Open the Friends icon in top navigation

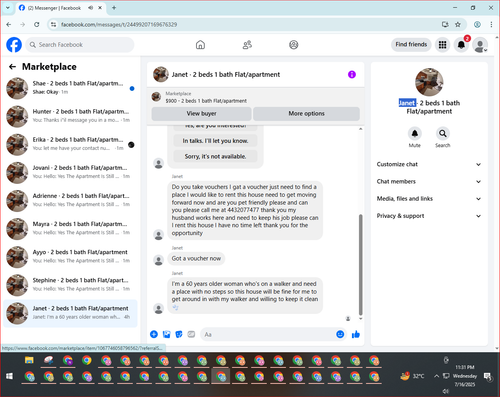tap(247, 45)
